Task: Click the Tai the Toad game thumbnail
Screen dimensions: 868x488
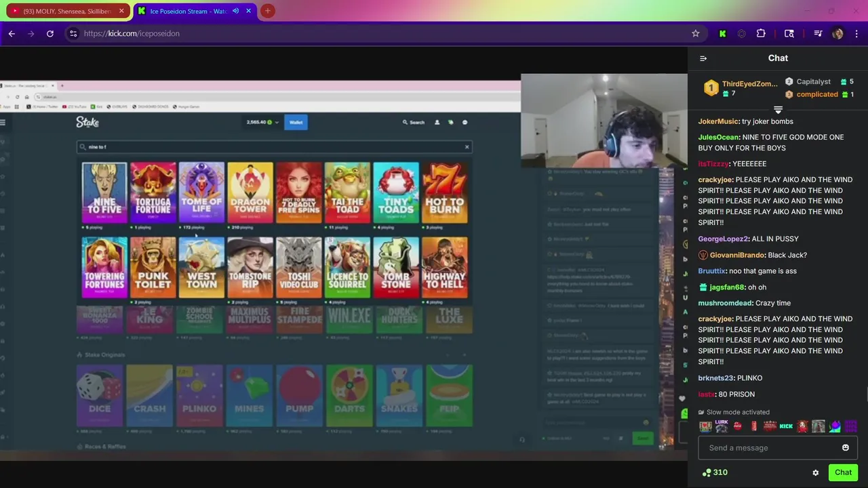Action: (x=347, y=192)
